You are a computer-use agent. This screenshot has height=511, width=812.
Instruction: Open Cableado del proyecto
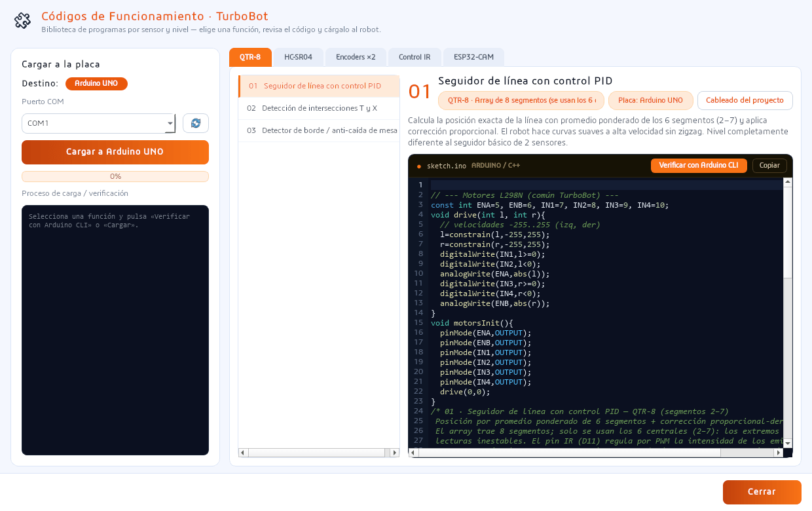tap(745, 100)
